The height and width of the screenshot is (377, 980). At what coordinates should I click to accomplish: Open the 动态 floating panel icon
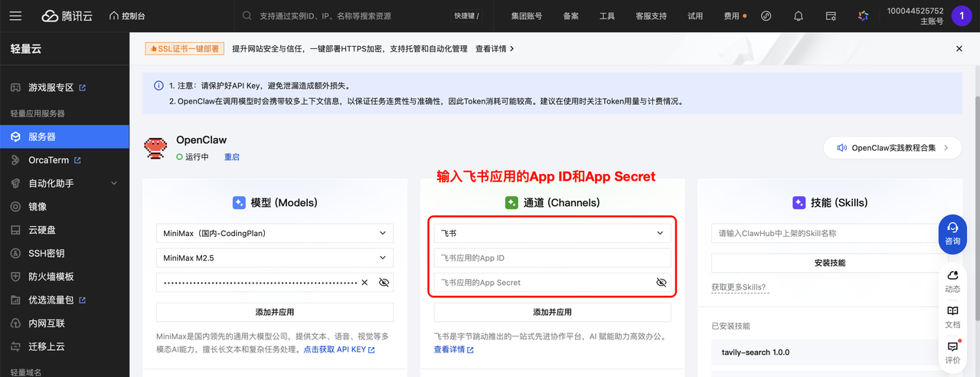(952, 282)
